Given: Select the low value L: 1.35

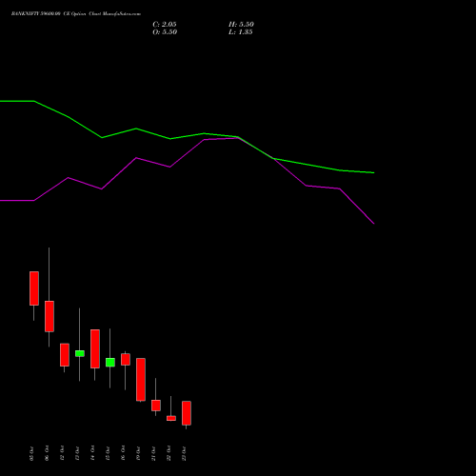Looking at the screenshot, I should [x=241, y=32].
